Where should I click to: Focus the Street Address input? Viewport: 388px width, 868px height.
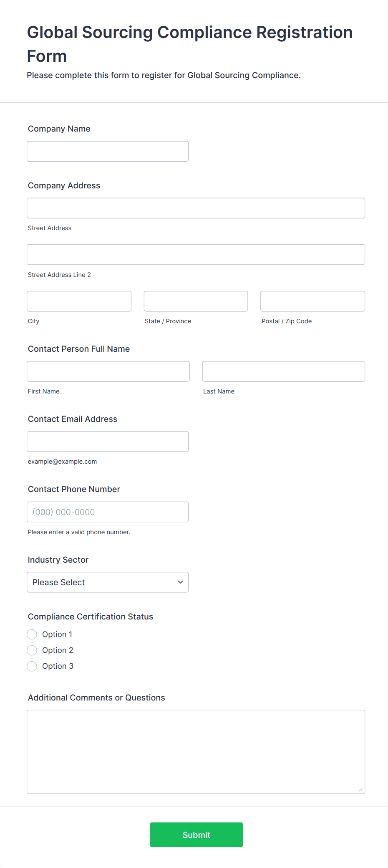(x=196, y=208)
